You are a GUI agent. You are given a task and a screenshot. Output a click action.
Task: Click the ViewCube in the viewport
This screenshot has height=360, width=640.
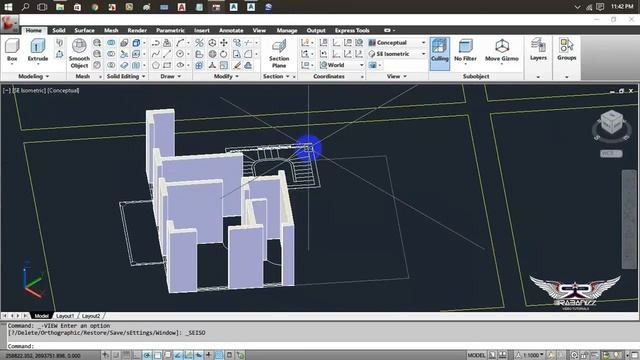pos(611,123)
